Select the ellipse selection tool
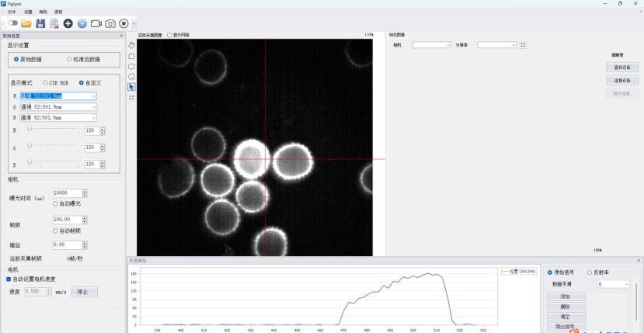 pyautogui.click(x=131, y=66)
